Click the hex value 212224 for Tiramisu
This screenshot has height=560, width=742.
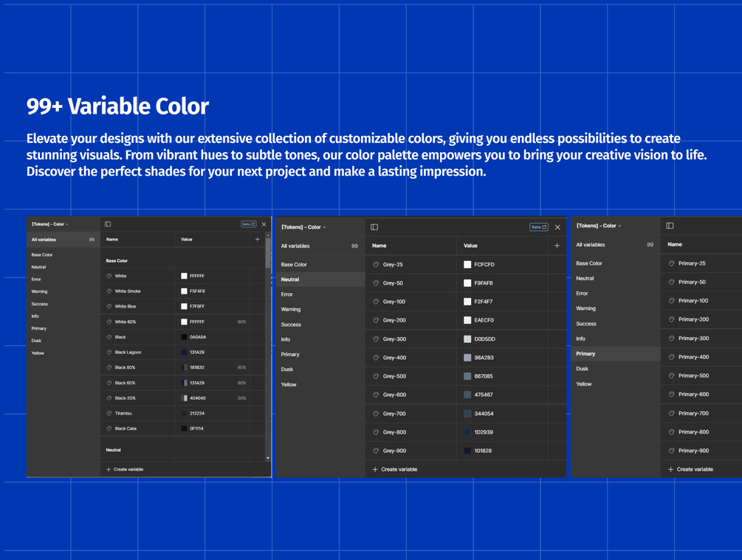(197, 413)
